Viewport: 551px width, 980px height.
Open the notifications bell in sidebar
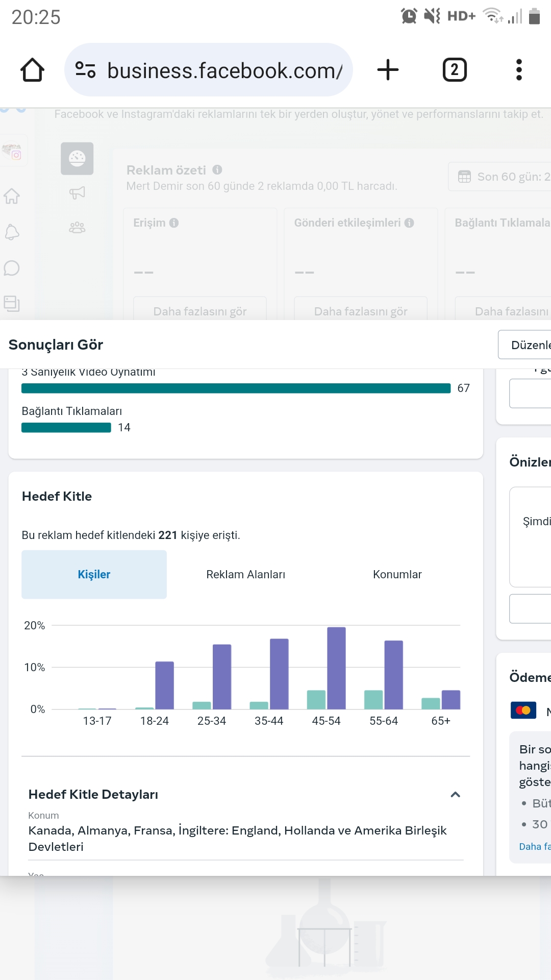[x=12, y=232]
